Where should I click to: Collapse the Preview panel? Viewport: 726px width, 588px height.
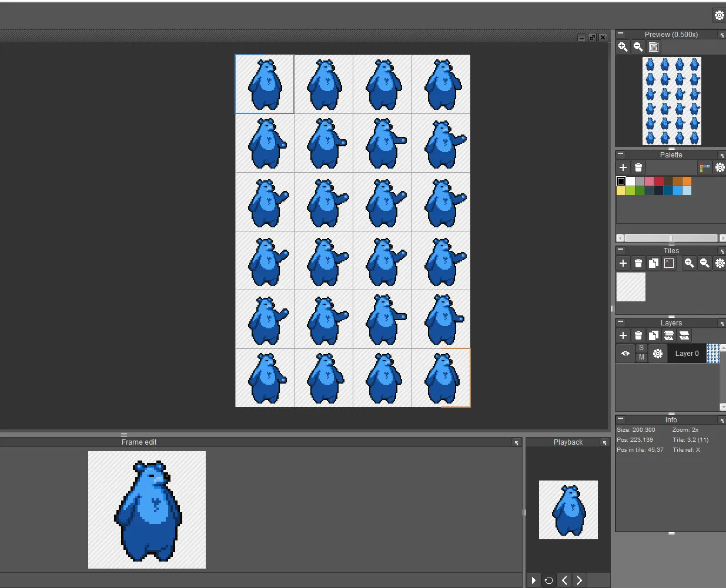[620, 34]
